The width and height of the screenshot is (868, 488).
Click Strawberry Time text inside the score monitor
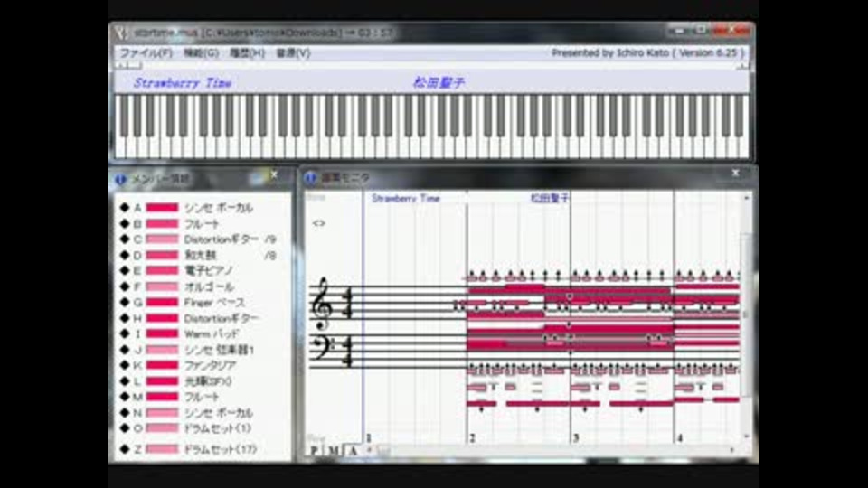click(406, 198)
